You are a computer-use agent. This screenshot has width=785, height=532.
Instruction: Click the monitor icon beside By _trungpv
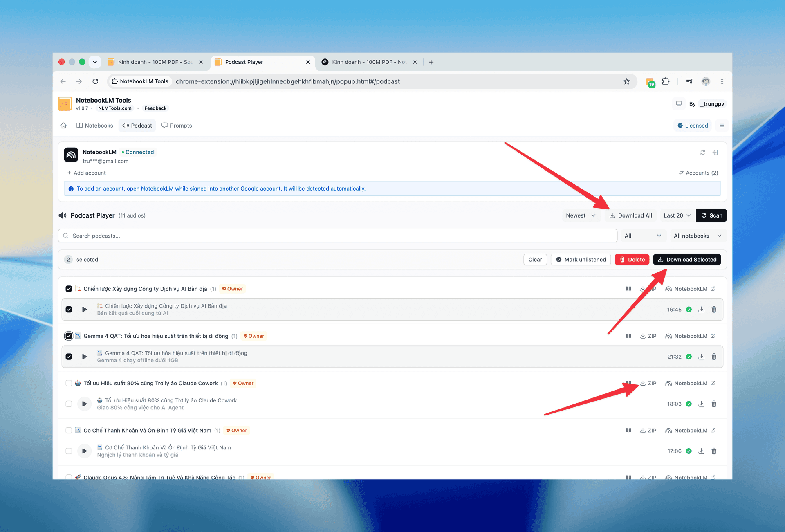click(679, 104)
